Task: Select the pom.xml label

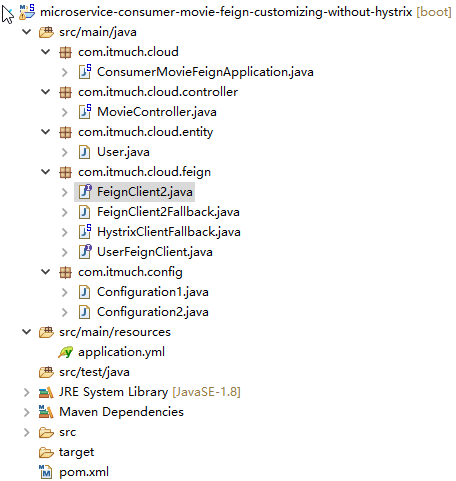Action: [84, 472]
